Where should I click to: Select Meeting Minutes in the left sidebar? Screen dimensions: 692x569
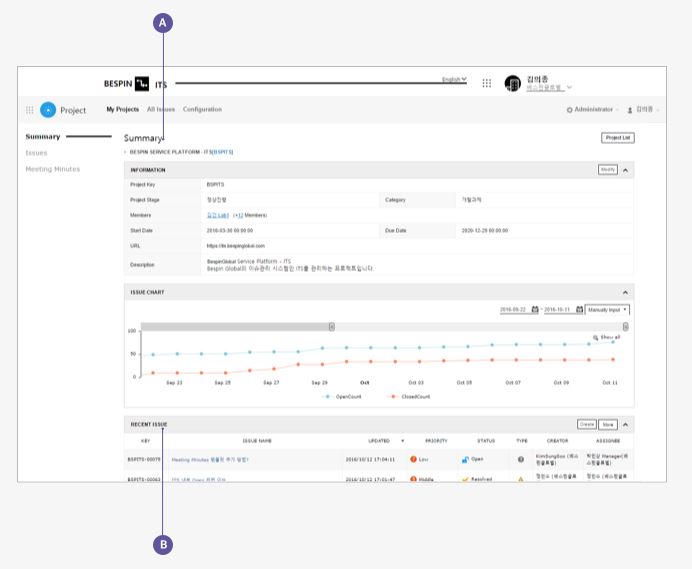(53, 169)
